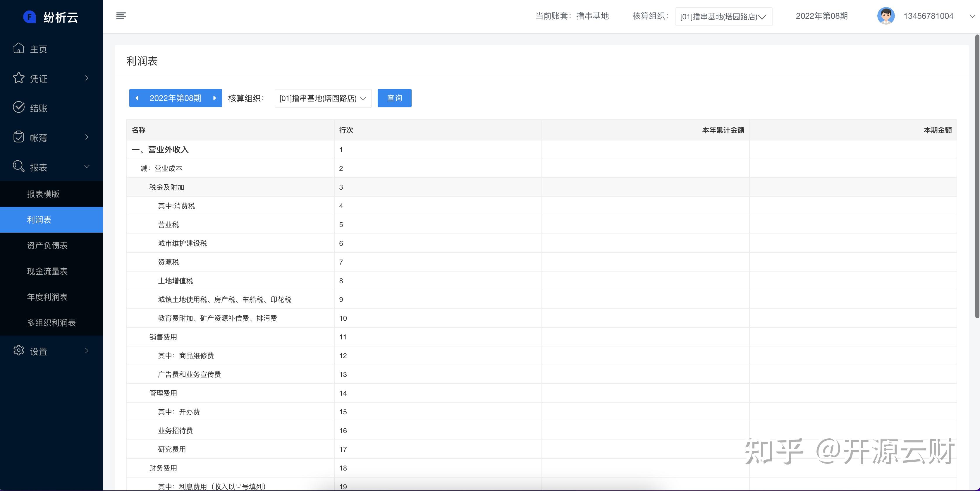
Task: Click row 教育费附加、矿产资源补偿费、排污费
Action: coord(542,318)
